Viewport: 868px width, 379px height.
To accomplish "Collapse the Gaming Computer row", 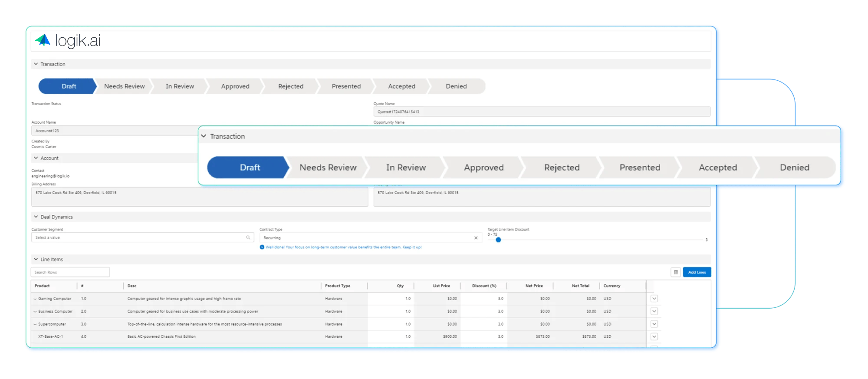I will coord(35,299).
